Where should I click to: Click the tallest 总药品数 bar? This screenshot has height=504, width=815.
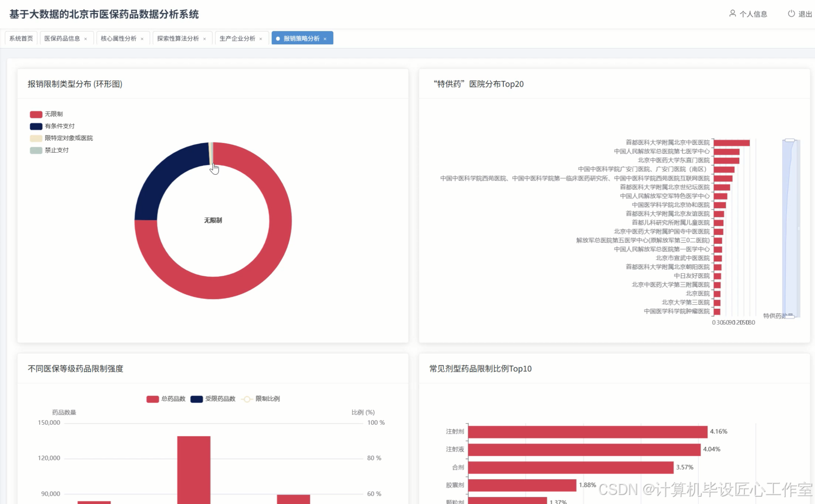[194, 469]
